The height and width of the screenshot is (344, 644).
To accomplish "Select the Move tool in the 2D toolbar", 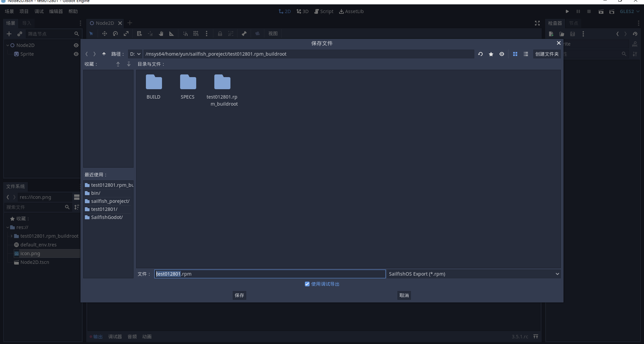I will point(104,34).
